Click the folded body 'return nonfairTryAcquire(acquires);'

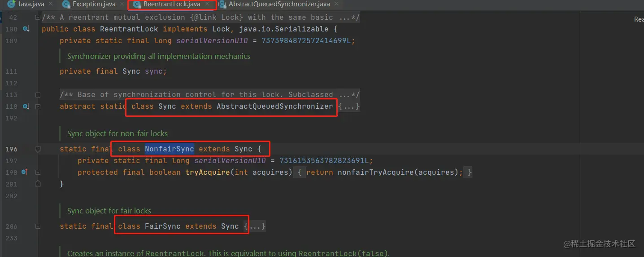click(384, 172)
